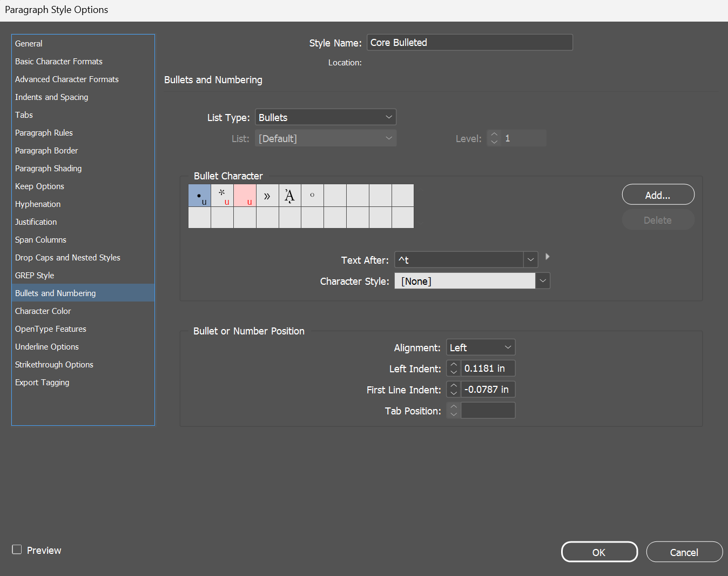Expand the Text After dropdown arrow
Viewport: 728px width, 576px height.
pos(530,259)
